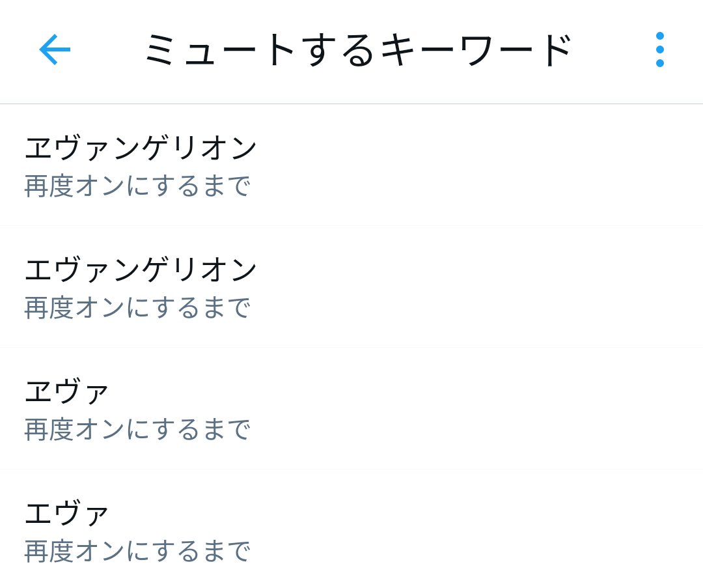The width and height of the screenshot is (703, 588).
Task: Go back using the blue arrow
Action: point(55,49)
